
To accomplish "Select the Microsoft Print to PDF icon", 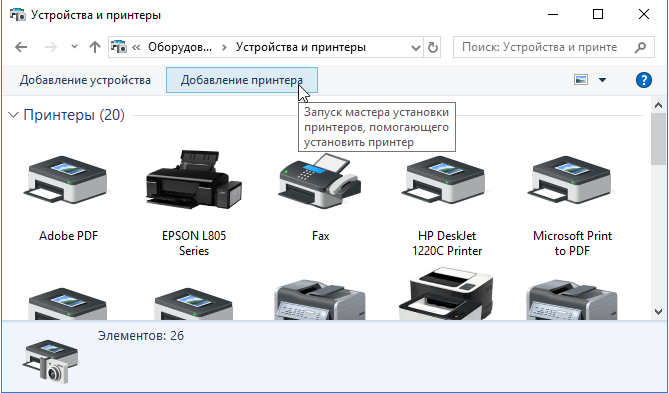I will tap(571, 179).
